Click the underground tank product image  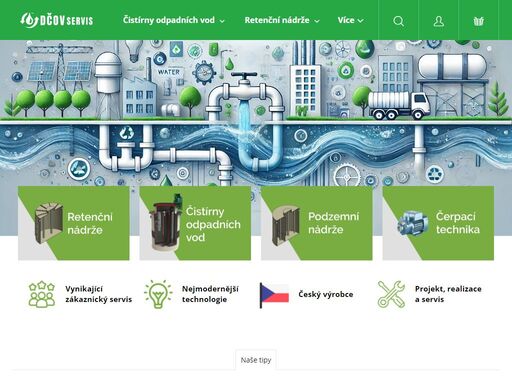286,225
